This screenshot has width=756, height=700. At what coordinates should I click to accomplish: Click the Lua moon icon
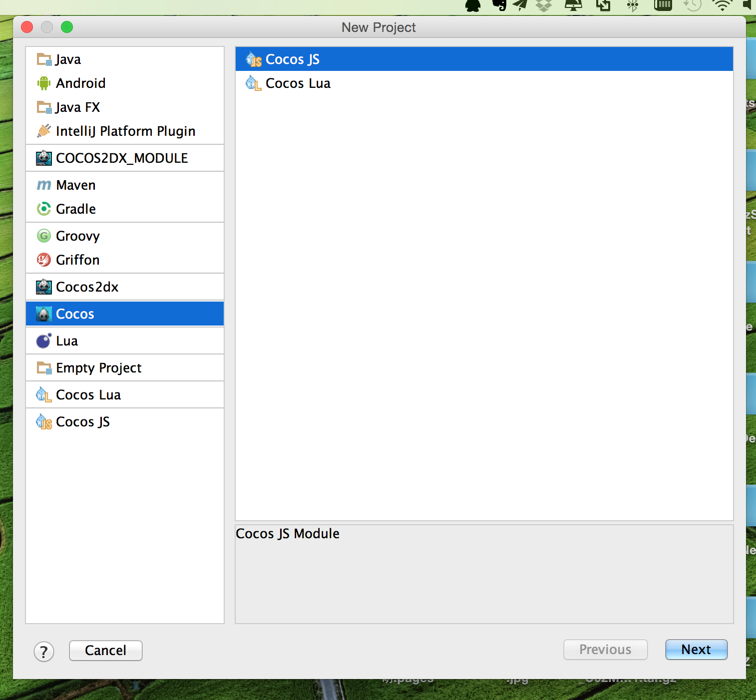tap(44, 341)
